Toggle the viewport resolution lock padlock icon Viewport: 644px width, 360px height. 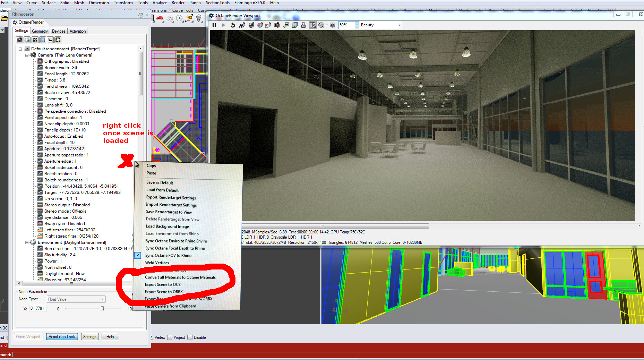pyautogui.click(x=303, y=25)
